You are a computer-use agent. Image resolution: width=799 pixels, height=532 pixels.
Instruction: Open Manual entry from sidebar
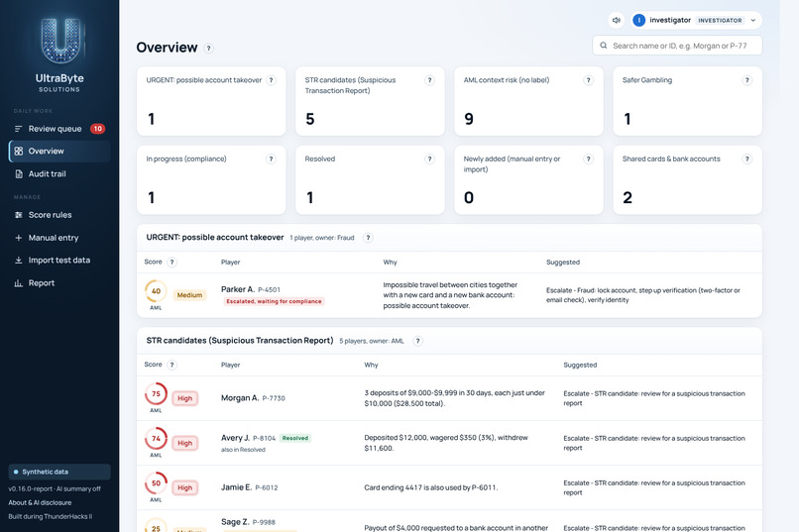click(x=59, y=238)
